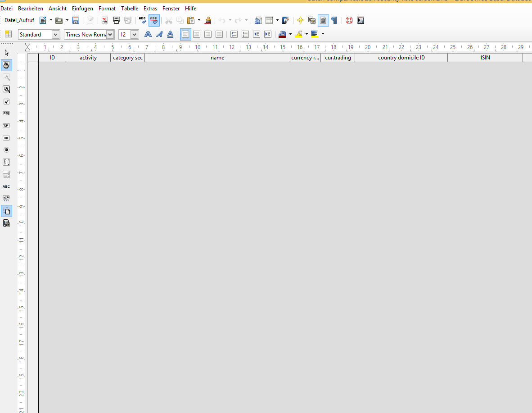
Task: Expand the Open file dropdown arrow
Action: (67, 20)
